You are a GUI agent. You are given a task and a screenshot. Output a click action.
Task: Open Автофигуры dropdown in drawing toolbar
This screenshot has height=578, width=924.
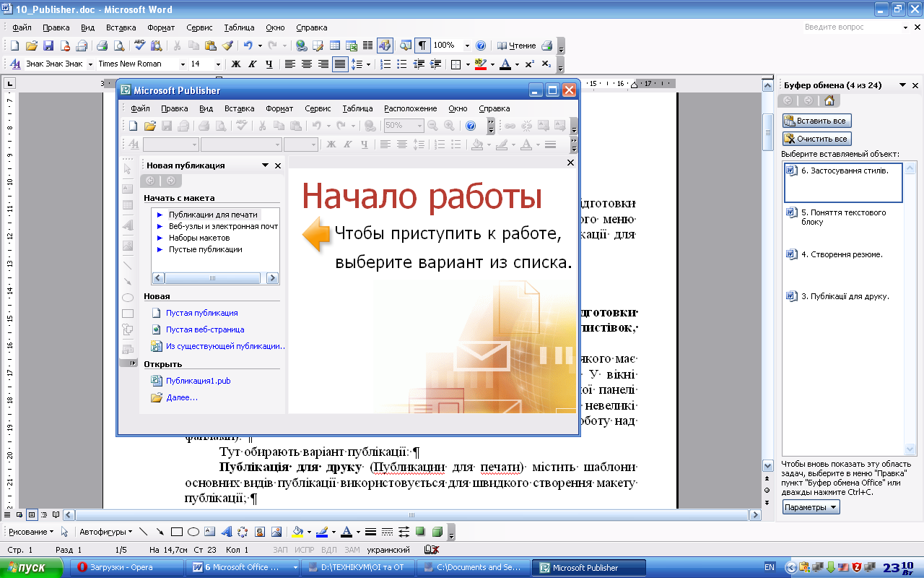tap(105, 532)
